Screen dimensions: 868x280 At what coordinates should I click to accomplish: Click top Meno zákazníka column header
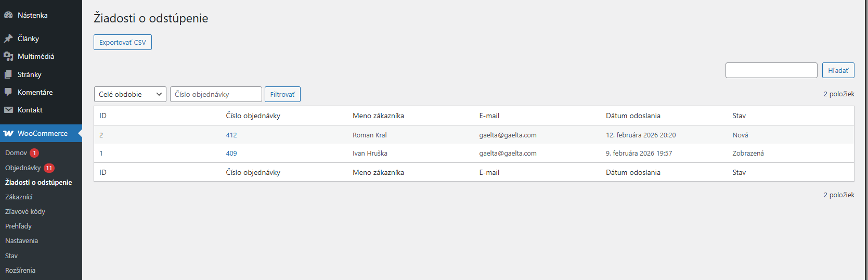378,116
